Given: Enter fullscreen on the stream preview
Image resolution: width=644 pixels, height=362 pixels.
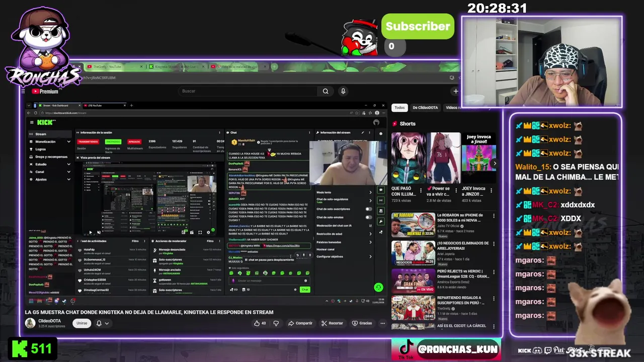Looking at the screenshot, I should pyautogui.click(x=200, y=232).
